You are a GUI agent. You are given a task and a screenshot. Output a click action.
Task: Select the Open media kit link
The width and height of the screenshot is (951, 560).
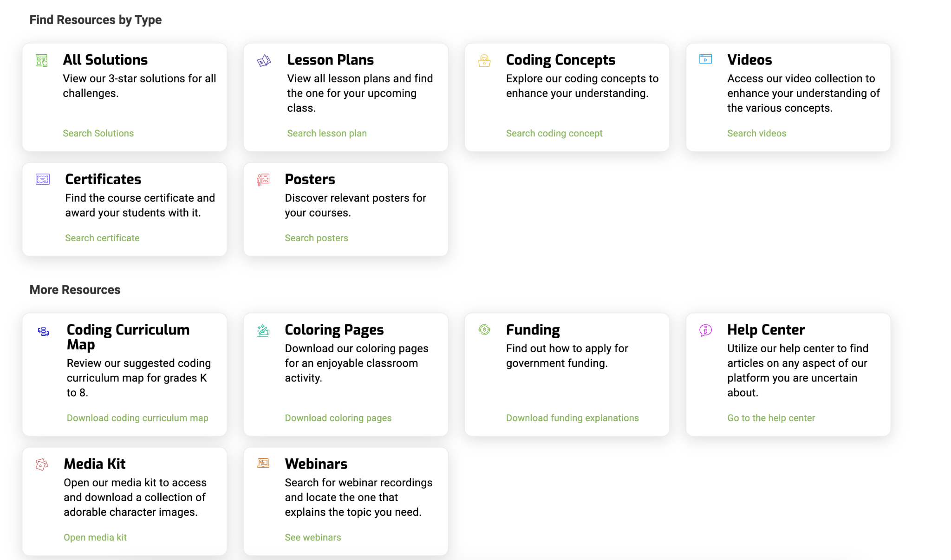pyautogui.click(x=95, y=537)
